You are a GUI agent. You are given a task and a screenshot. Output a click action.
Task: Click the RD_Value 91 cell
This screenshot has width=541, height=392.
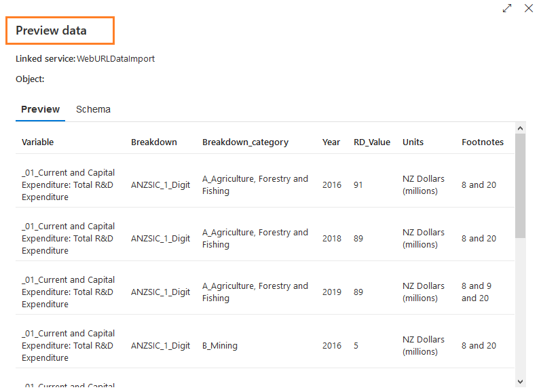(x=358, y=184)
